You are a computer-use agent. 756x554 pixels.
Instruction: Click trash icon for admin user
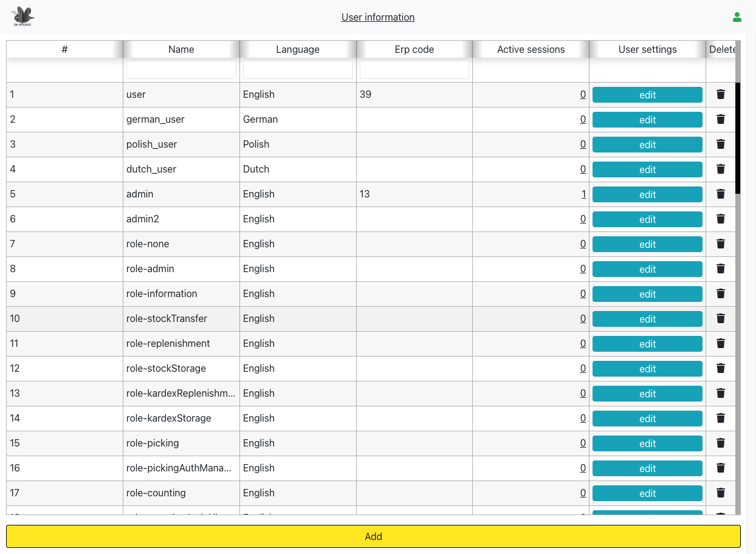(x=721, y=194)
